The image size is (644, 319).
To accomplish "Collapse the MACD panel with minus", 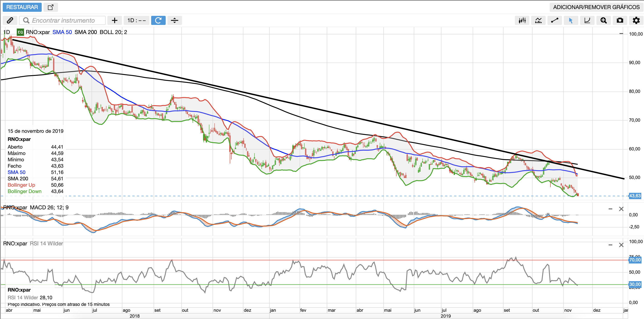I will pos(610,209).
